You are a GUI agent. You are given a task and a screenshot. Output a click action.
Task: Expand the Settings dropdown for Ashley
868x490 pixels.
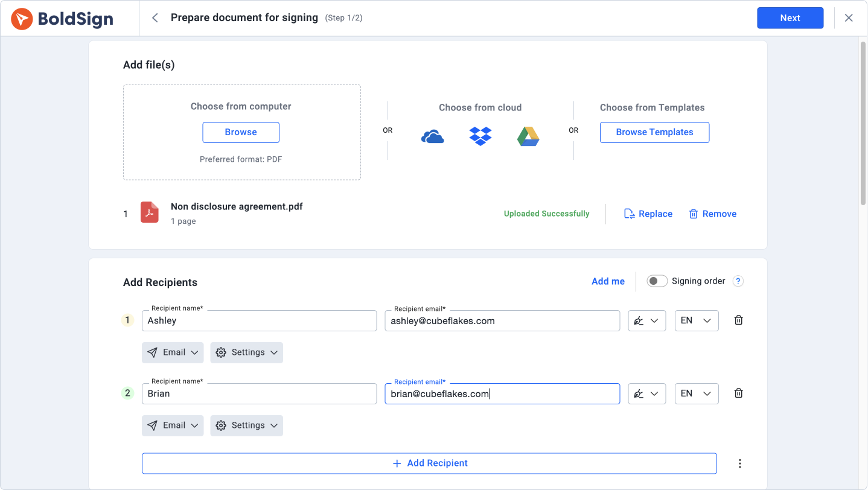tap(246, 352)
